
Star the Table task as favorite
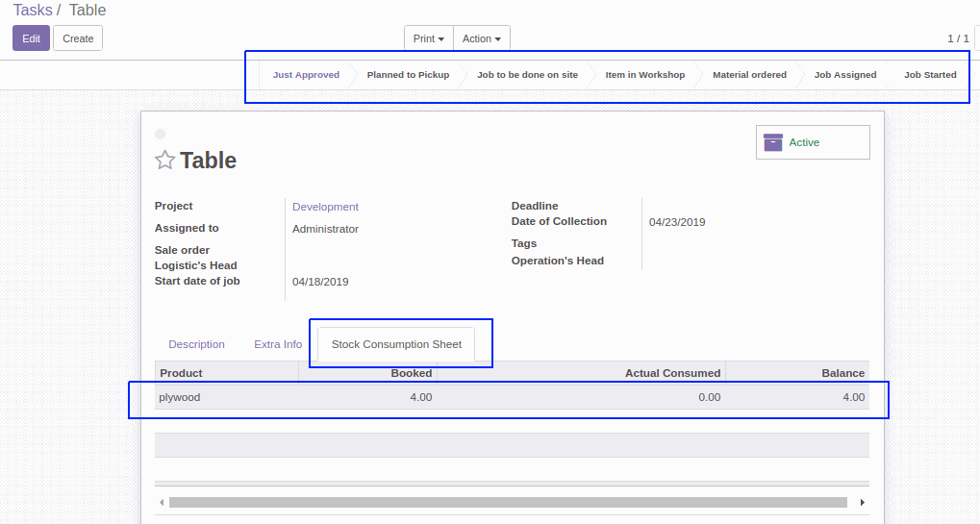click(x=164, y=161)
